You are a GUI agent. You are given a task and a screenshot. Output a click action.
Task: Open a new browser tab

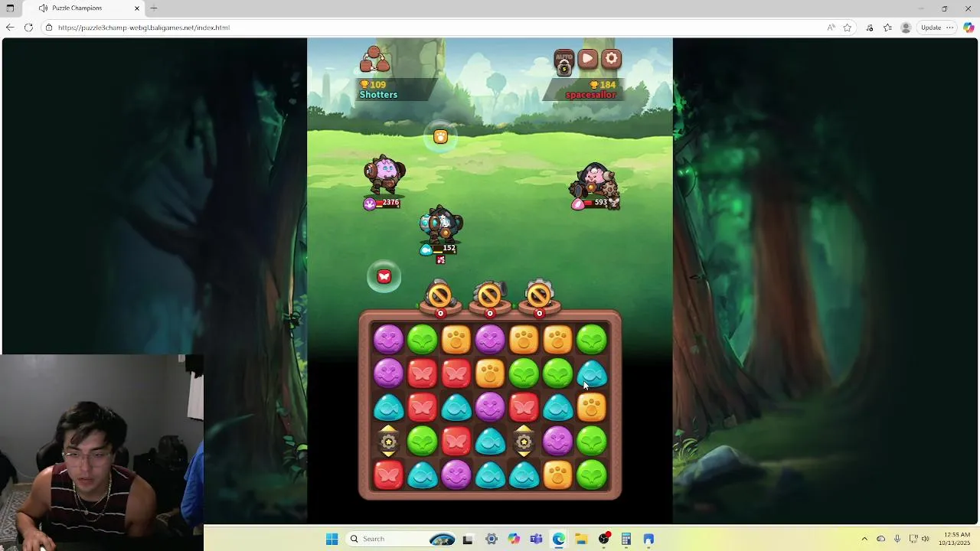(x=154, y=8)
